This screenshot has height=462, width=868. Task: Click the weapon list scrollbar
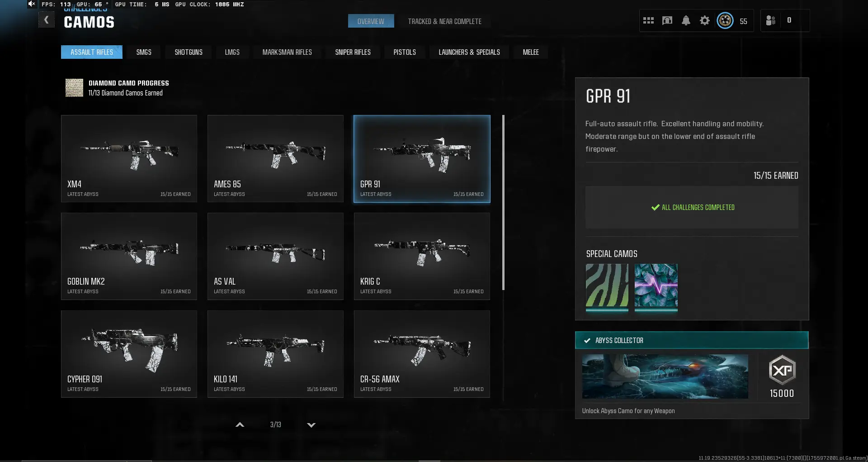[x=503, y=203]
